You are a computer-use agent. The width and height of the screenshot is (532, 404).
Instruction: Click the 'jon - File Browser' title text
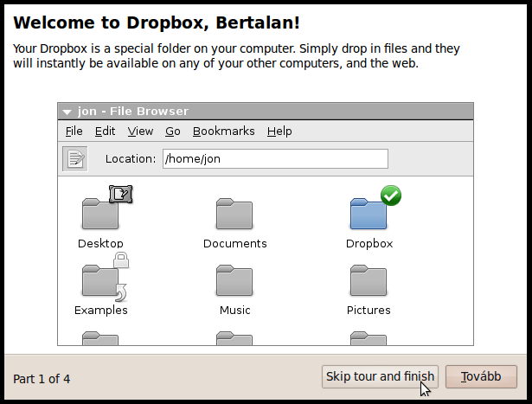tap(132, 112)
